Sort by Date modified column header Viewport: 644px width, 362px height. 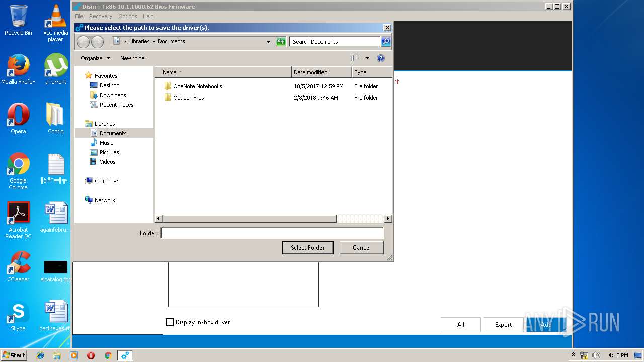pyautogui.click(x=321, y=72)
